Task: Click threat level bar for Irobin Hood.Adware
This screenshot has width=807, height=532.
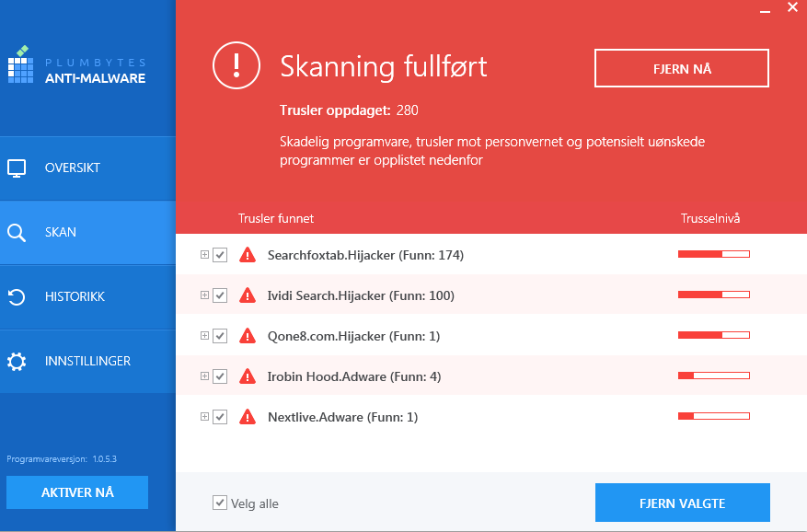Action: pyautogui.click(x=714, y=376)
